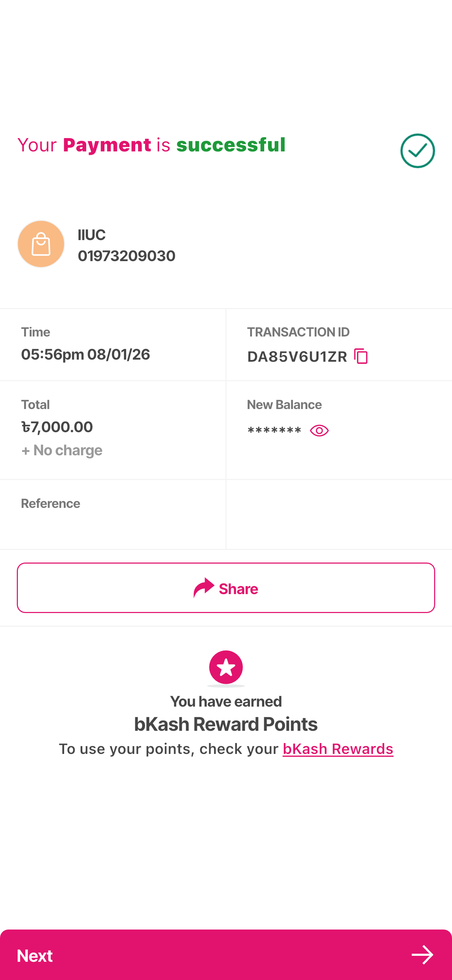Screen dimensions: 452x980
Task: Click the total amount ৳7,000.00
Action: click(x=57, y=427)
